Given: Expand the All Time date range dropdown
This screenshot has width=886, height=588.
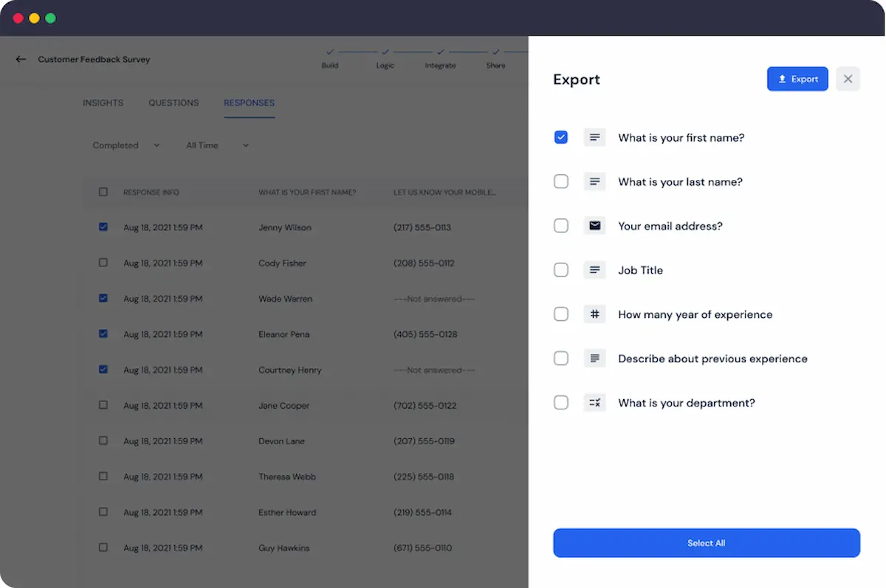Looking at the screenshot, I should 217,145.
